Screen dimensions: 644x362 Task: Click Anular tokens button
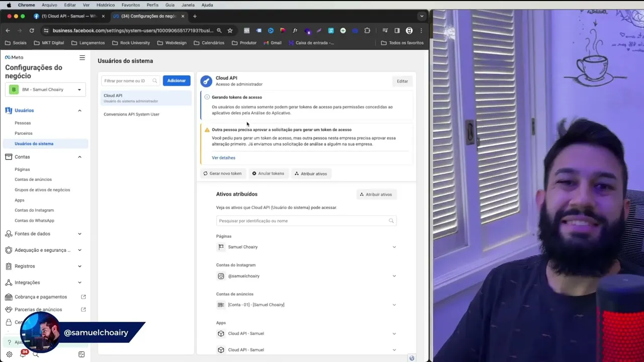268,173
